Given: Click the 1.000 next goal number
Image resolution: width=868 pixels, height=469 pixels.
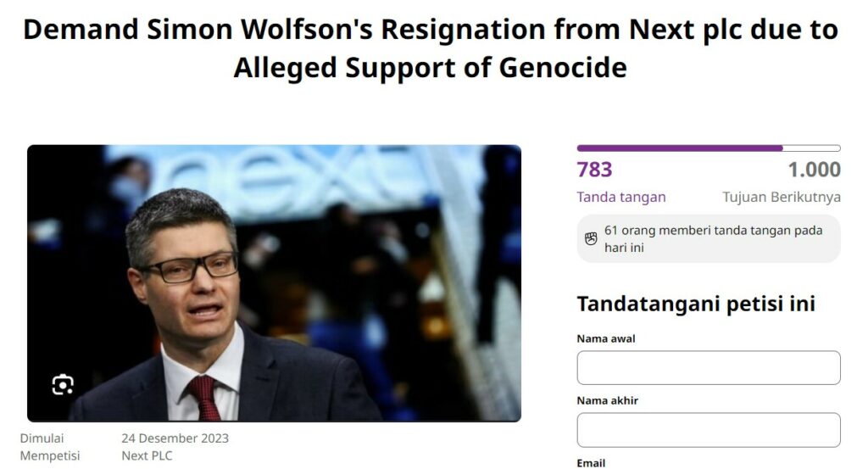Looking at the screenshot, I should tap(815, 170).
